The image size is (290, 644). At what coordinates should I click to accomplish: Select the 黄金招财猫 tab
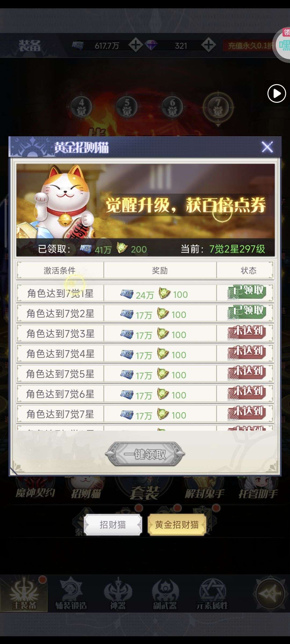coord(177,525)
